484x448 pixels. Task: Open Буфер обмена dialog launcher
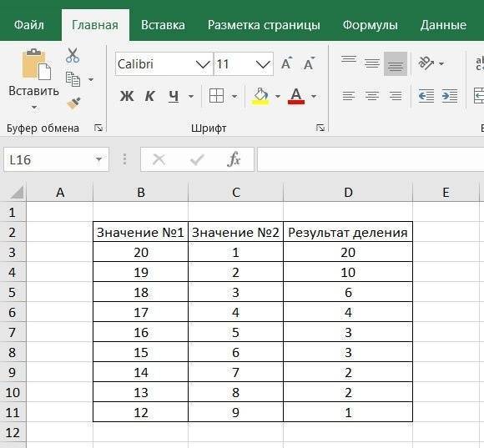pos(98,128)
